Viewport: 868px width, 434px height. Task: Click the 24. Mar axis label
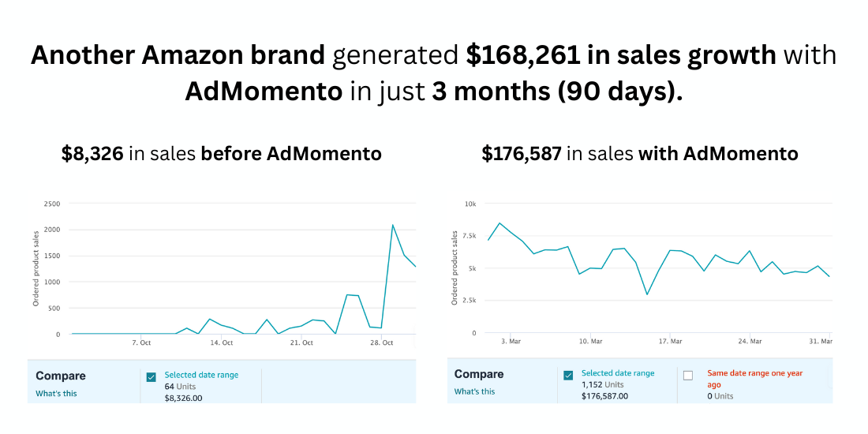click(x=750, y=341)
